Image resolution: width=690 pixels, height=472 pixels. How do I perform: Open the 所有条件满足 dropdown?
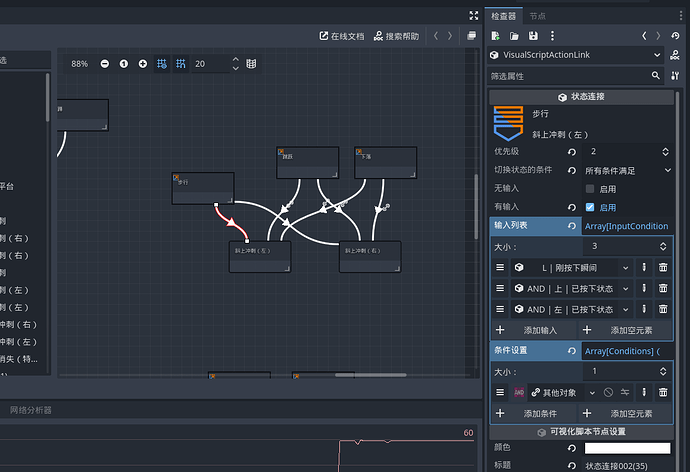628,170
